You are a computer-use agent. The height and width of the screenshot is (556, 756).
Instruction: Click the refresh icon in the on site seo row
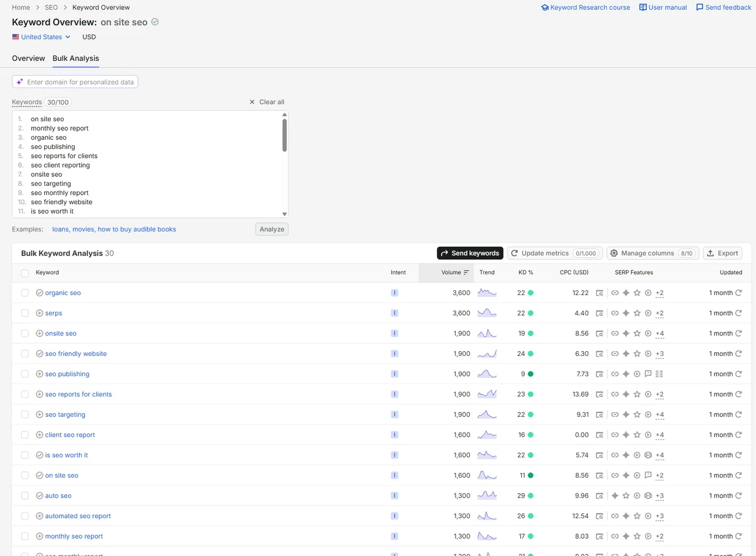pos(738,476)
